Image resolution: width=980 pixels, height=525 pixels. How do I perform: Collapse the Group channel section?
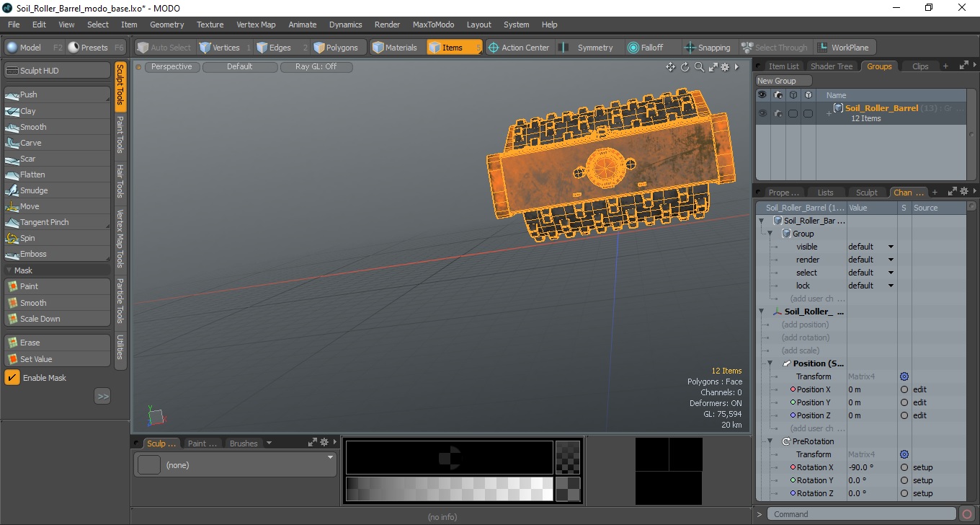click(x=770, y=234)
